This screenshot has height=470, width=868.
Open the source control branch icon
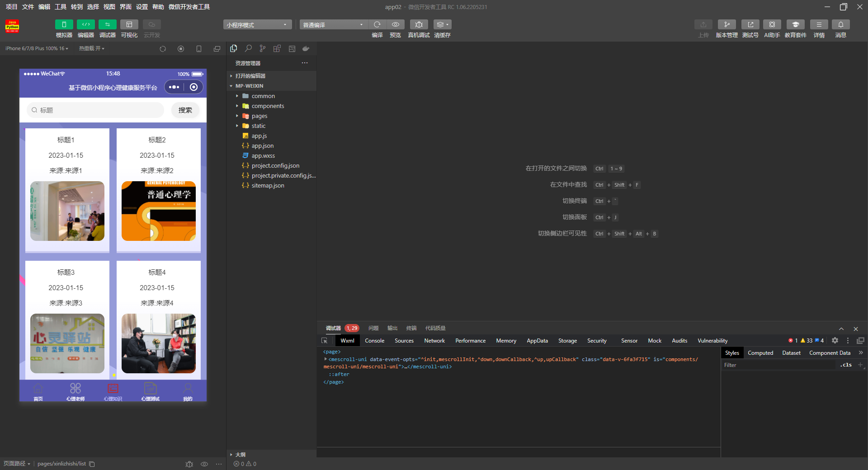pos(263,48)
